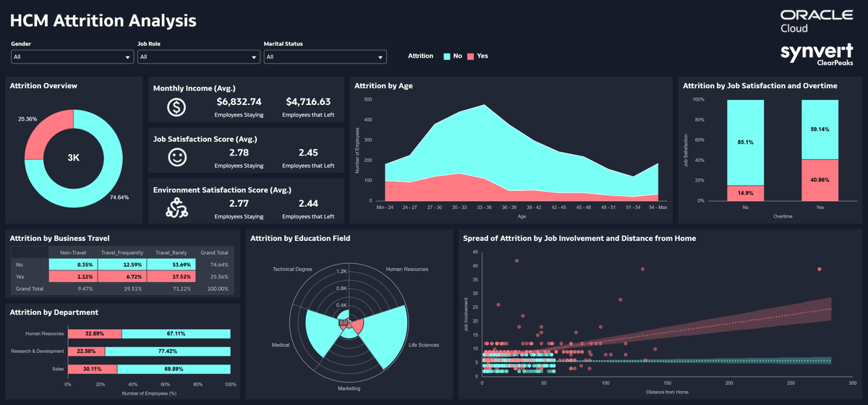Click the HCM Attrition Analysis title
The width and height of the screenshot is (868, 405).
tap(103, 20)
